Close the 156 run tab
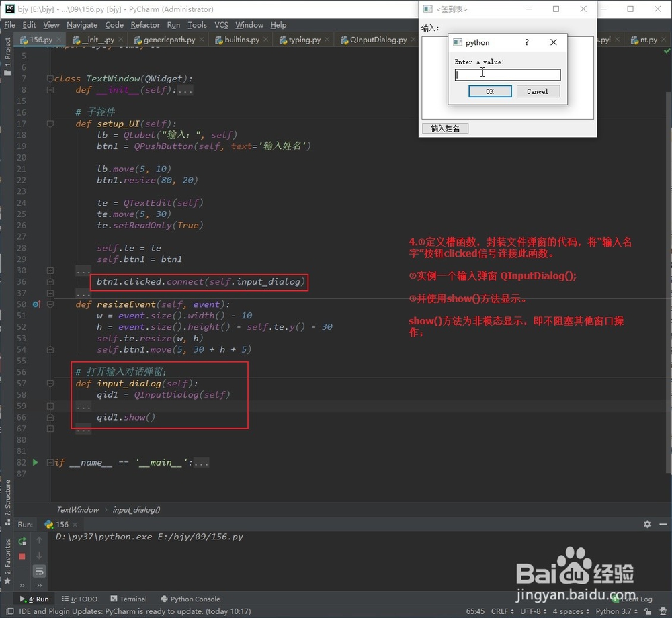The image size is (672, 618). click(x=75, y=525)
